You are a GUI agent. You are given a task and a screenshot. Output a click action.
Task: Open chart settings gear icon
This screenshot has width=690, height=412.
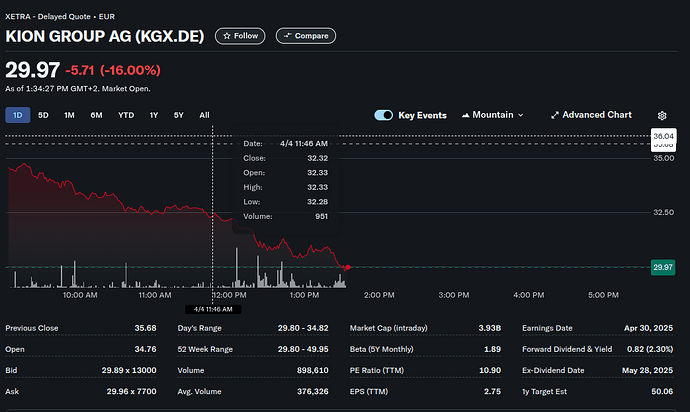tap(662, 115)
